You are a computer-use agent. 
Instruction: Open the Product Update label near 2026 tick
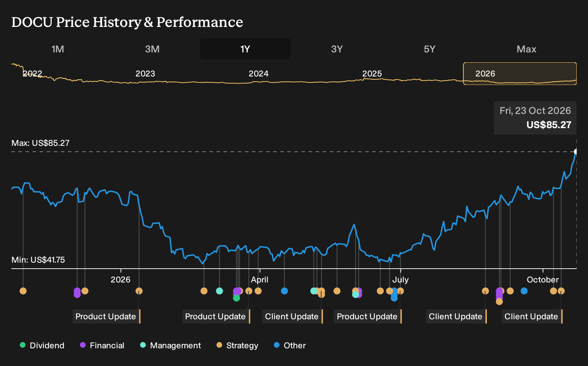point(106,316)
